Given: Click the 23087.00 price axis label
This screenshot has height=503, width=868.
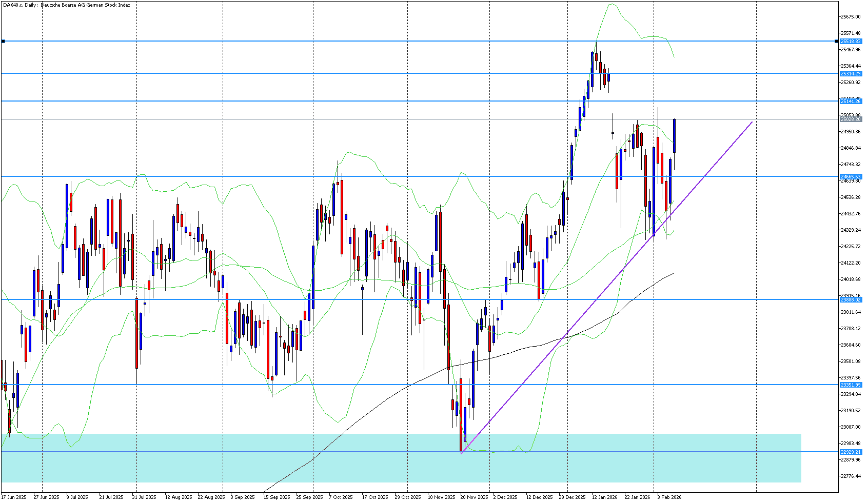Looking at the screenshot, I should (x=851, y=427).
